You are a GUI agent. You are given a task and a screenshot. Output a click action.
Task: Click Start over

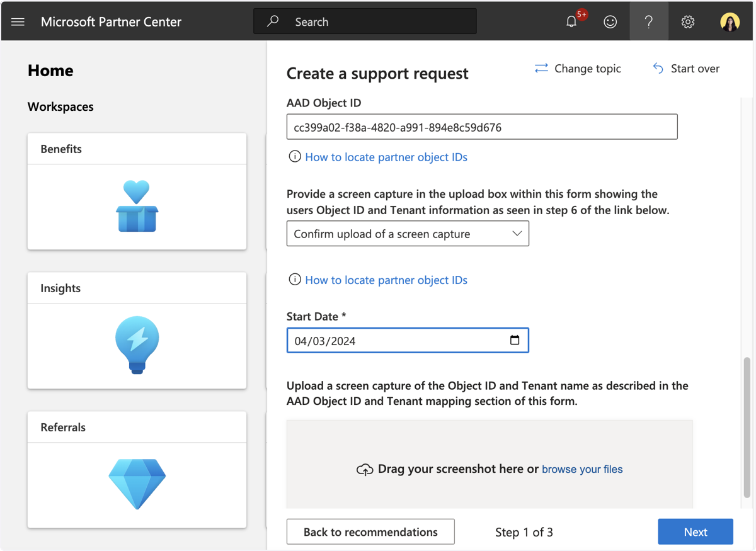686,69
